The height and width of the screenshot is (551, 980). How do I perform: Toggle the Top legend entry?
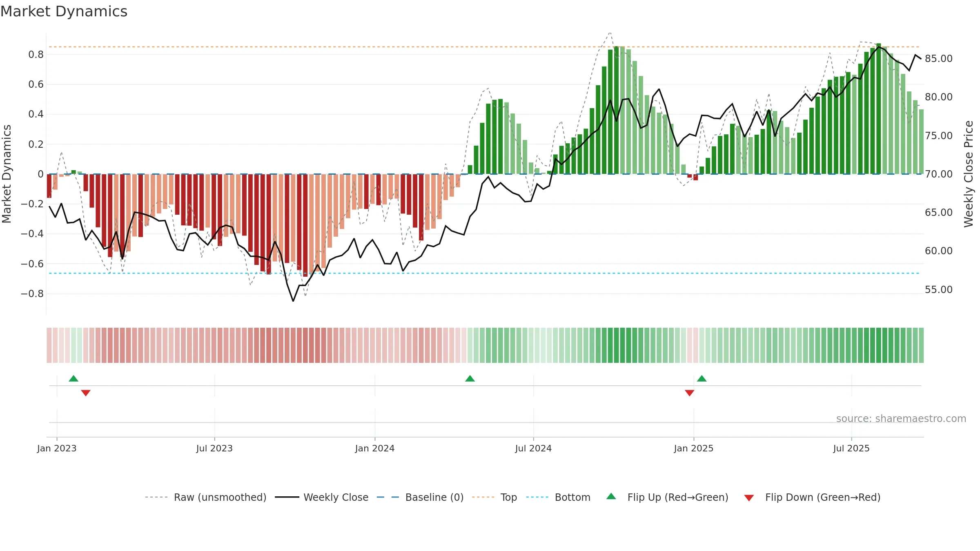(x=494, y=497)
